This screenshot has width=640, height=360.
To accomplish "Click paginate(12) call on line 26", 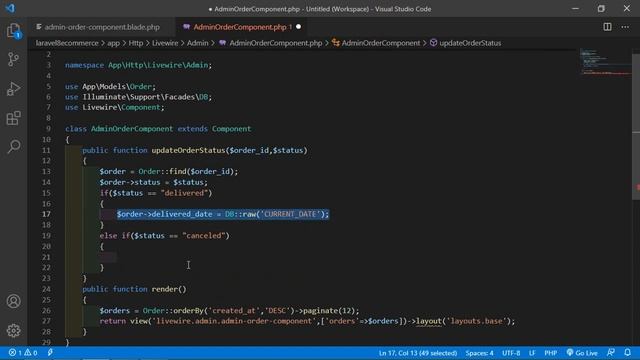I will click(329, 311).
